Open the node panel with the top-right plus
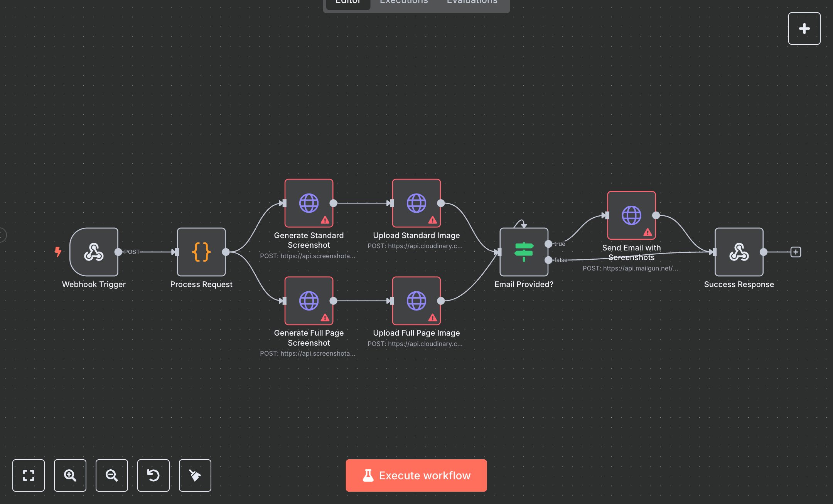Screen dimensions: 833x504 [x=804, y=28]
